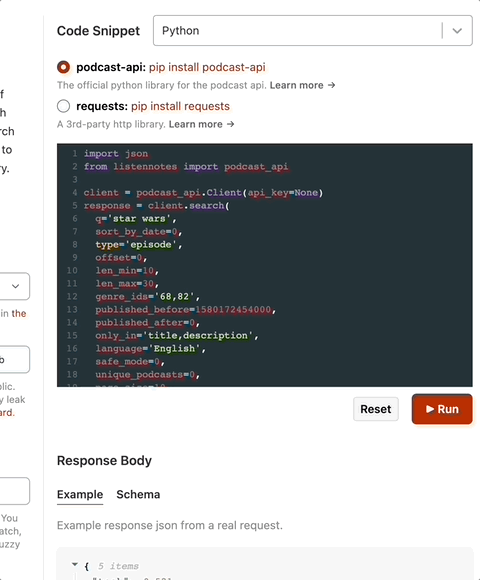Image resolution: width=480 pixels, height=580 pixels.
Task: Click code line safe_mode=0
Action: [x=130, y=361]
